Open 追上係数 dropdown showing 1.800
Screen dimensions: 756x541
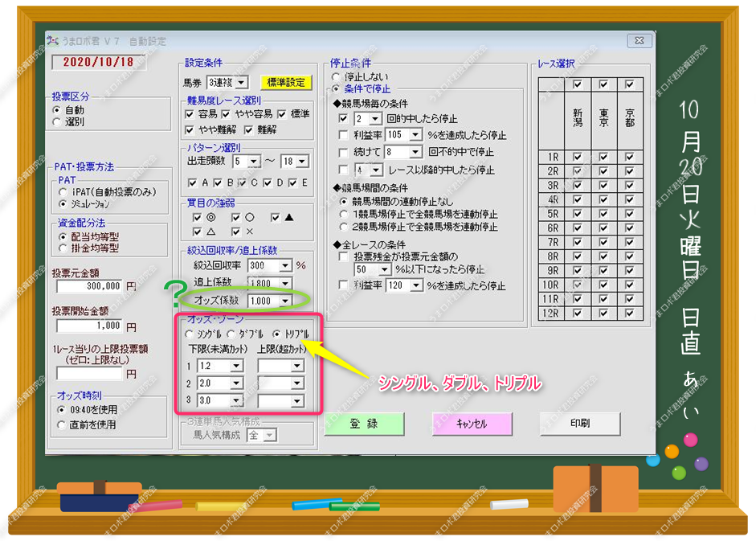tap(285, 283)
